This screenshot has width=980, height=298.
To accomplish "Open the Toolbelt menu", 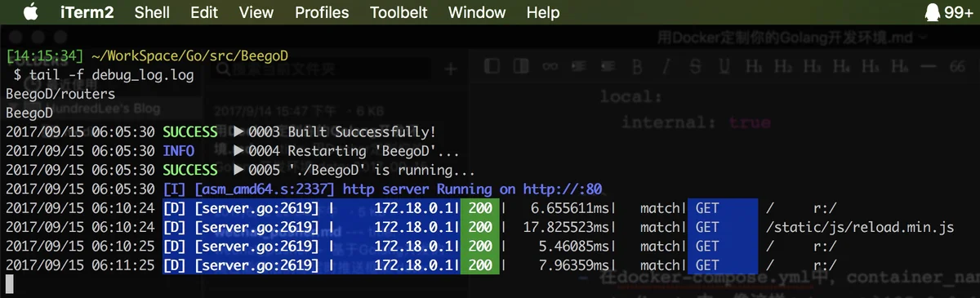I will coord(399,12).
